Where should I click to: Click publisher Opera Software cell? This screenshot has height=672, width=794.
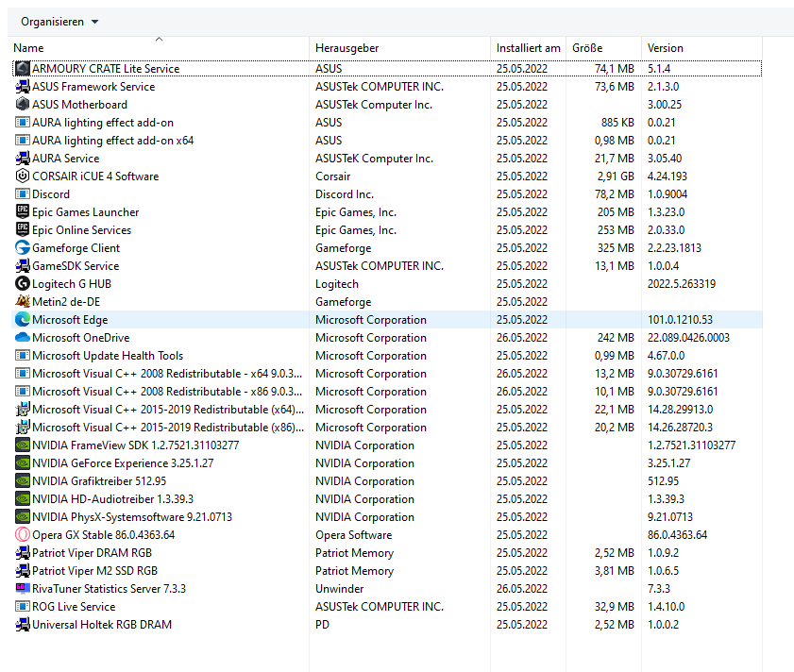pos(353,535)
